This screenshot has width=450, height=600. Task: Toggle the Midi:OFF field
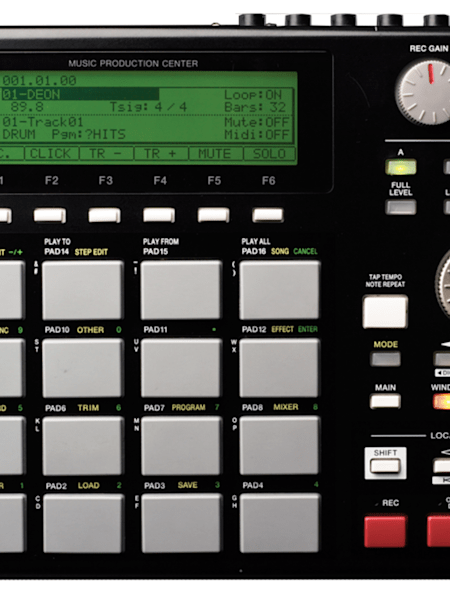coord(256,135)
